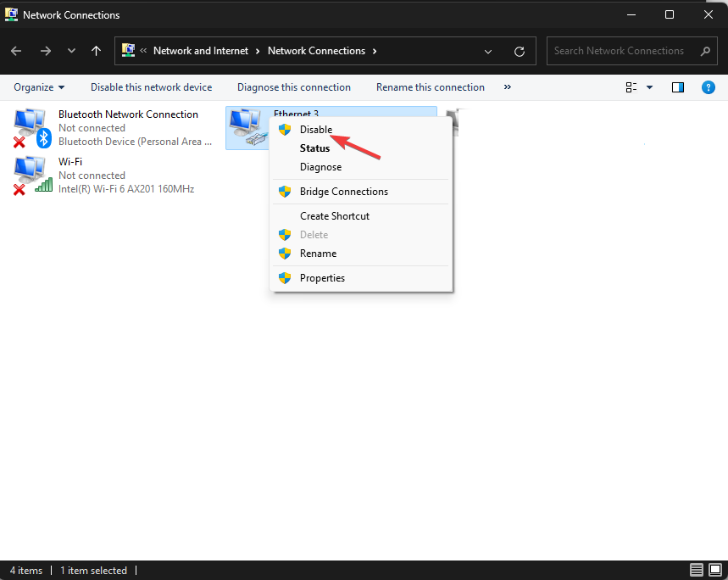The height and width of the screenshot is (580, 728).
Task: Open Properties from the context menu
Action: (x=322, y=278)
